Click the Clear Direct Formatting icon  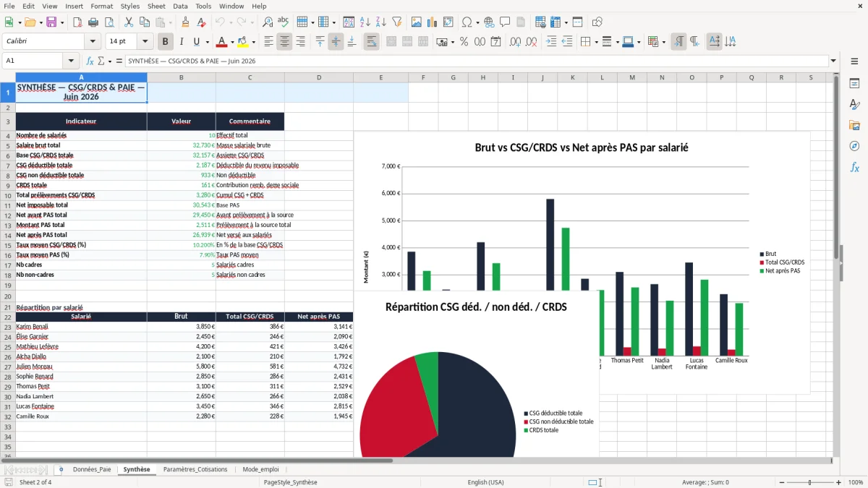tap(200, 22)
